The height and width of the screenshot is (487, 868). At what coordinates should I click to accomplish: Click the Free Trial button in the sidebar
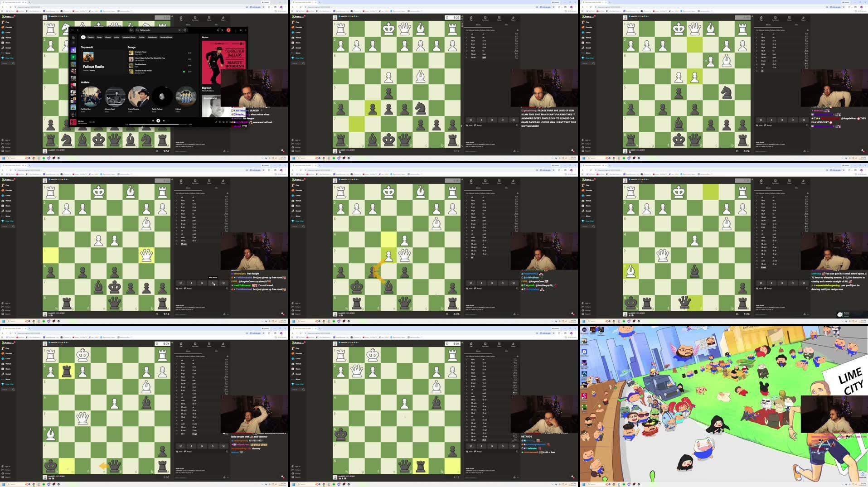(x=8, y=58)
